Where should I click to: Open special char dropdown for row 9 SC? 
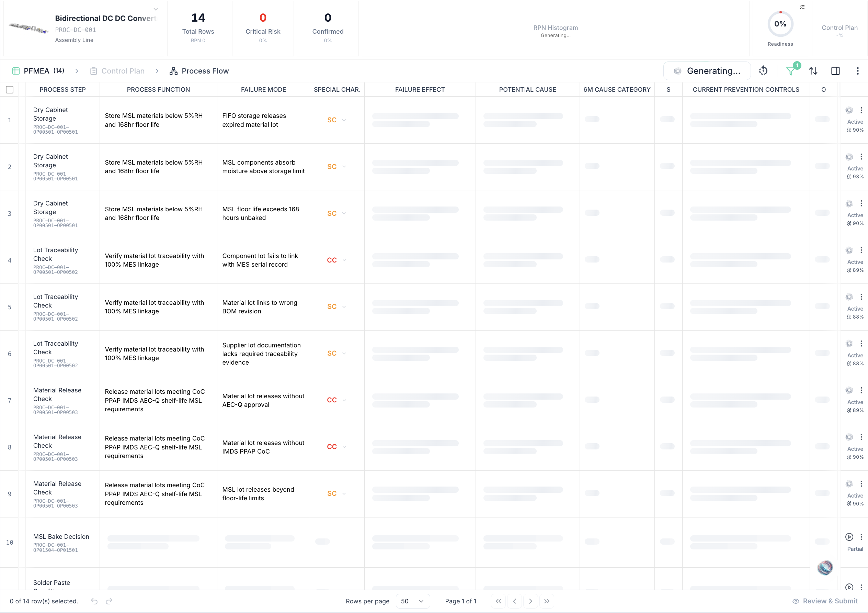click(344, 493)
